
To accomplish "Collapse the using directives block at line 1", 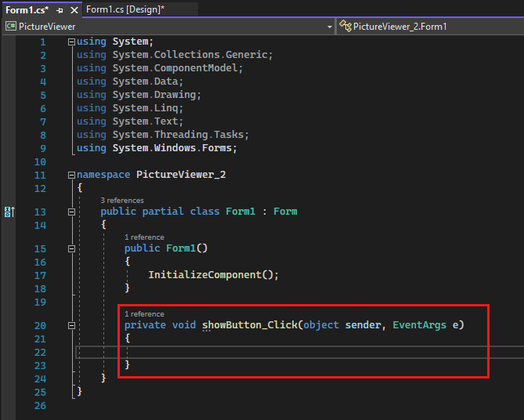I will pos(72,42).
